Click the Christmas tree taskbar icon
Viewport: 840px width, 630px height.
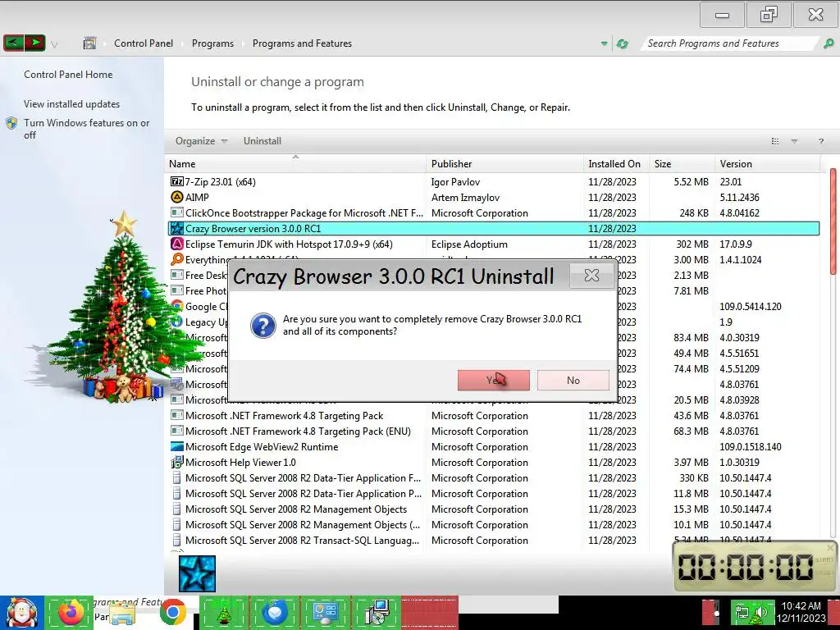pos(223,614)
